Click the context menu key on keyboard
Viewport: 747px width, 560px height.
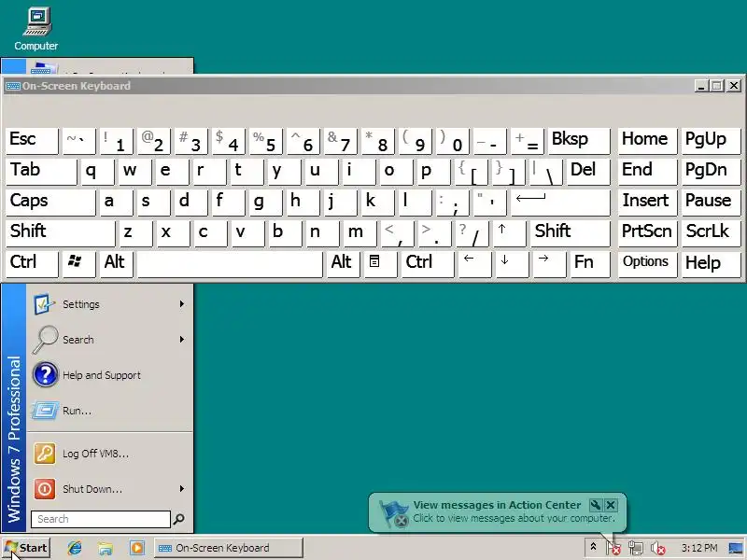point(380,263)
